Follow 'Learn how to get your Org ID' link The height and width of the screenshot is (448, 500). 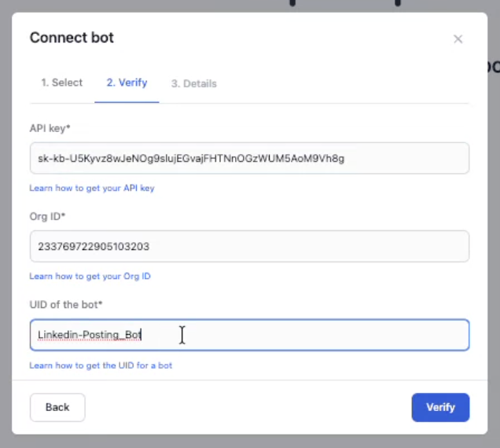click(x=90, y=277)
